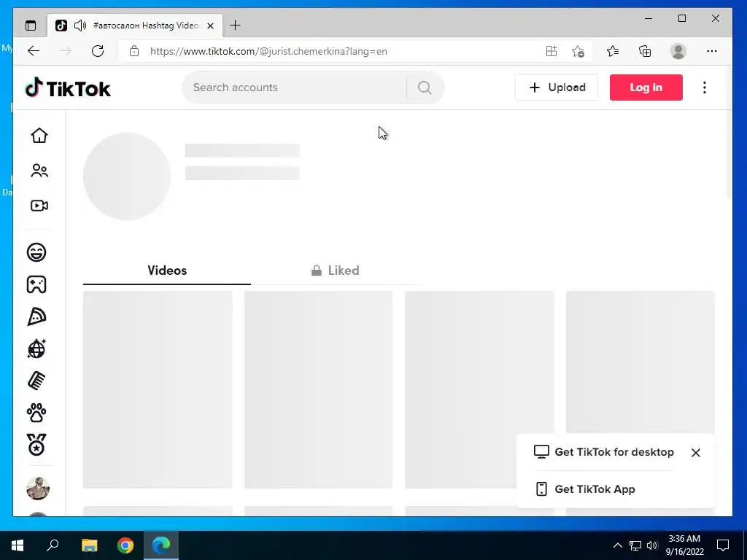Open the network status tray icon

pos(635,545)
